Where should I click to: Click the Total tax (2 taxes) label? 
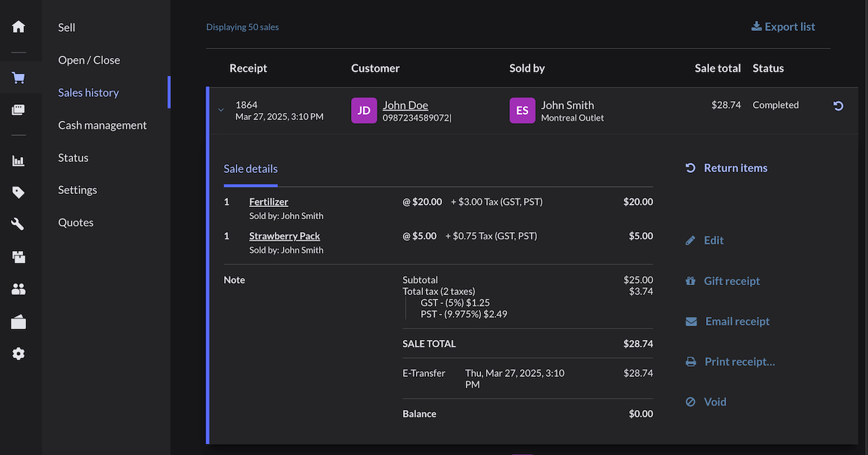pos(439,292)
